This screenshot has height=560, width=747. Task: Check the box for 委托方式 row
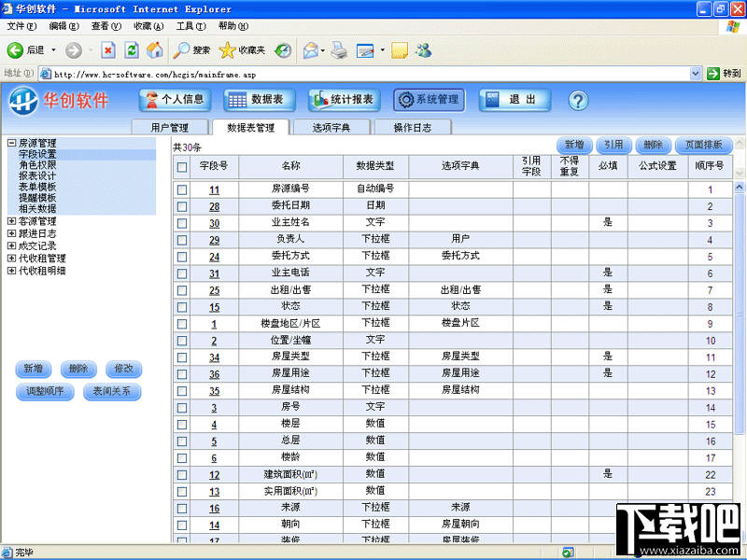[x=182, y=257]
